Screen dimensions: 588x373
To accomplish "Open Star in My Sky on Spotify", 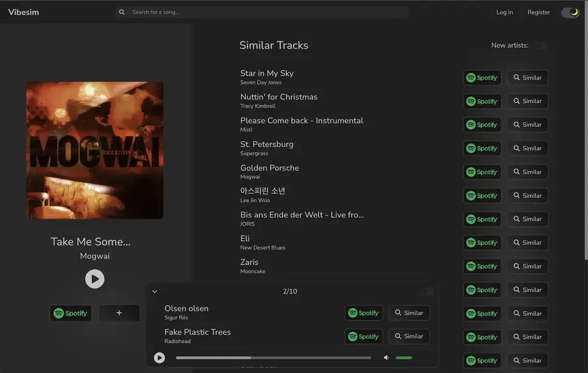I will coord(482,78).
